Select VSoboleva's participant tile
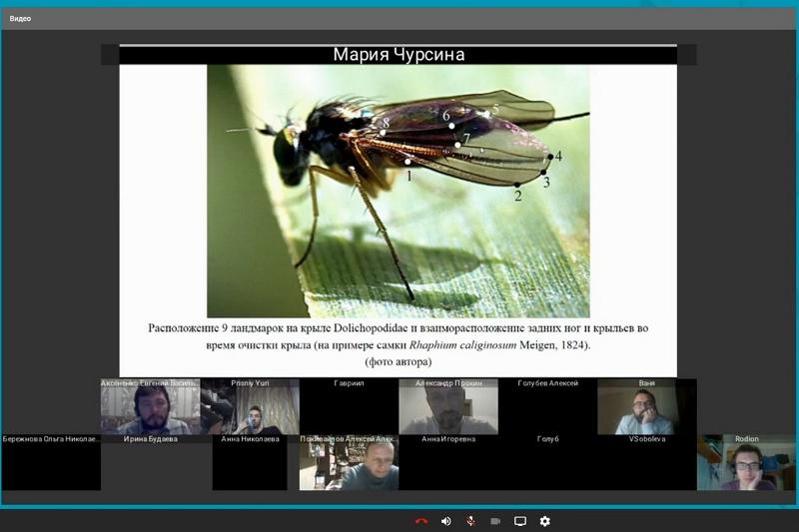The height and width of the screenshot is (532, 799). point(646,463)
